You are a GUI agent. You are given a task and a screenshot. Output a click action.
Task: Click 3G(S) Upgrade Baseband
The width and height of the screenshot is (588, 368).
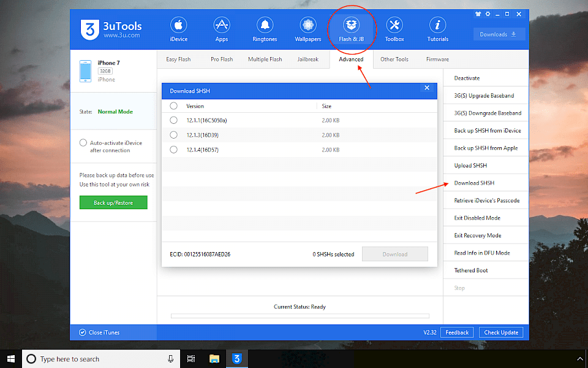486,96
